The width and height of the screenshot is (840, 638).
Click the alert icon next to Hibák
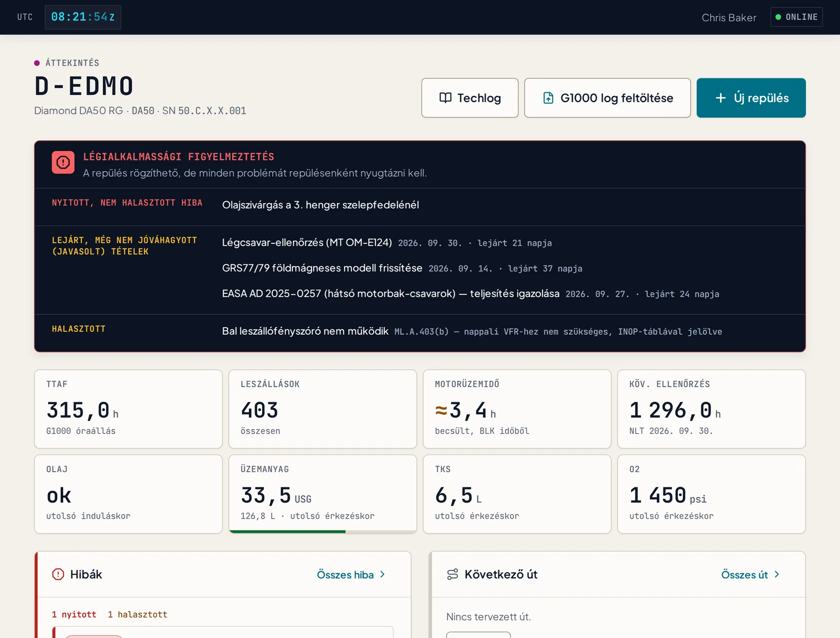click(x=58, y=575)
